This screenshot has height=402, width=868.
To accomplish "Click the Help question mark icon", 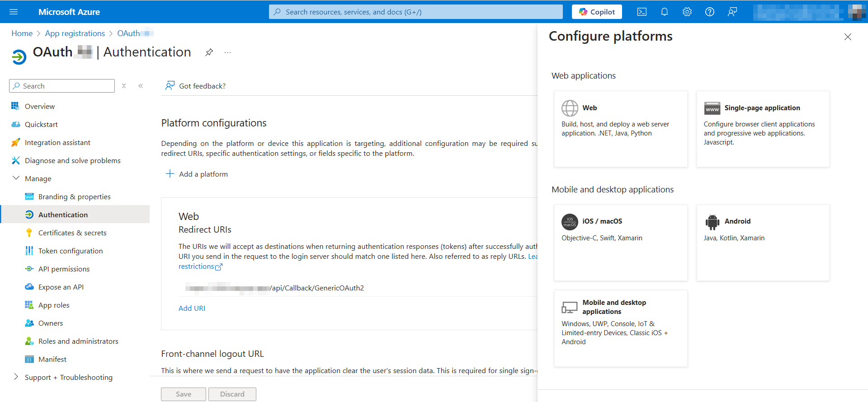I will click(x=709, y=12).
